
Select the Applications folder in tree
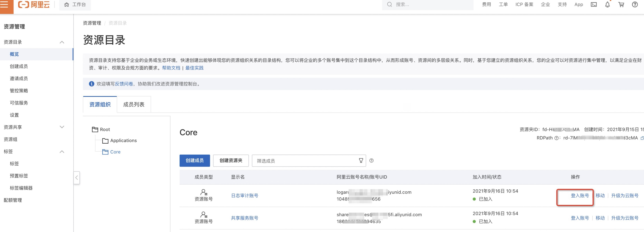[x=123, y=141]
